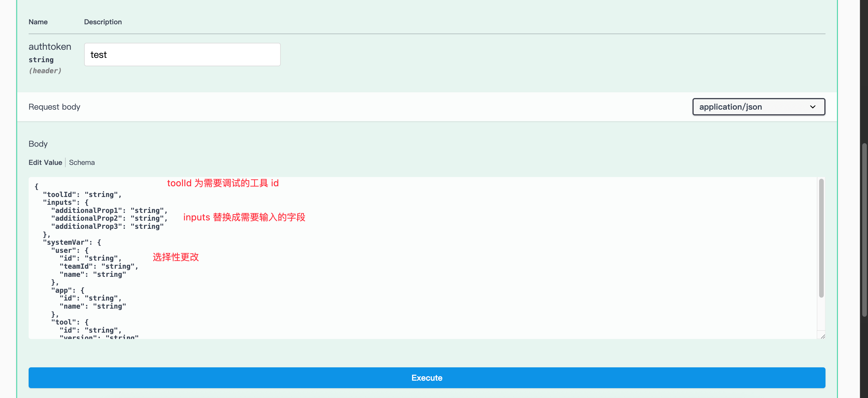Click the Description column header
The image size is (868, 398).
tap(103, 22)
